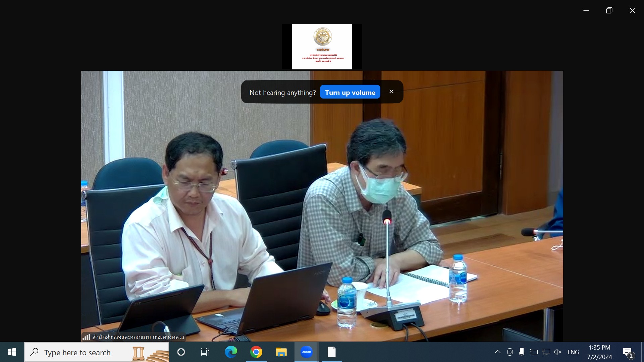
Task: Open the Windows Start menu
Action: [12, 352]
